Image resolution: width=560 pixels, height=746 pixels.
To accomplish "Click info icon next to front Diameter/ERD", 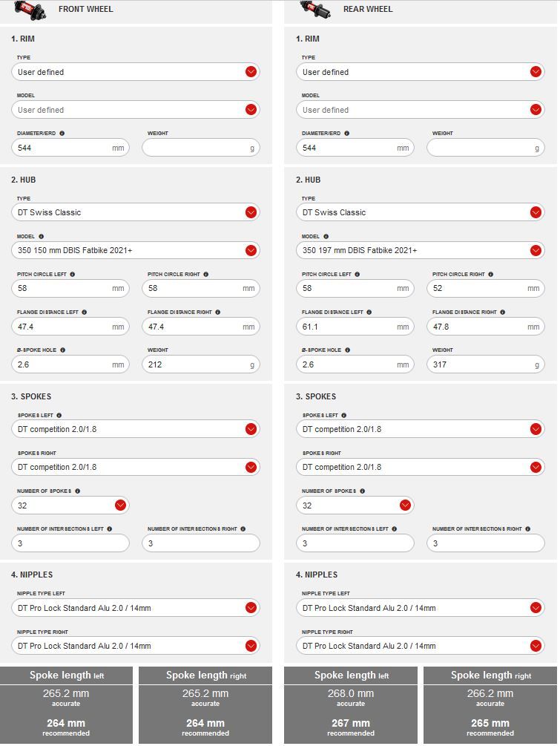I will pyautogui.click(x=62, y=134).
